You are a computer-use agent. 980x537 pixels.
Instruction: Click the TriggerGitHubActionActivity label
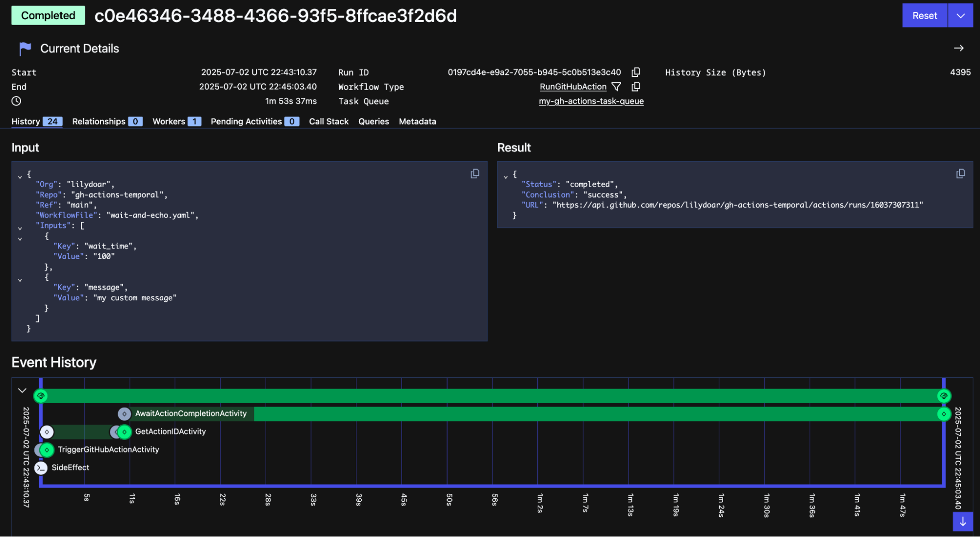click(x=108, y=450)
